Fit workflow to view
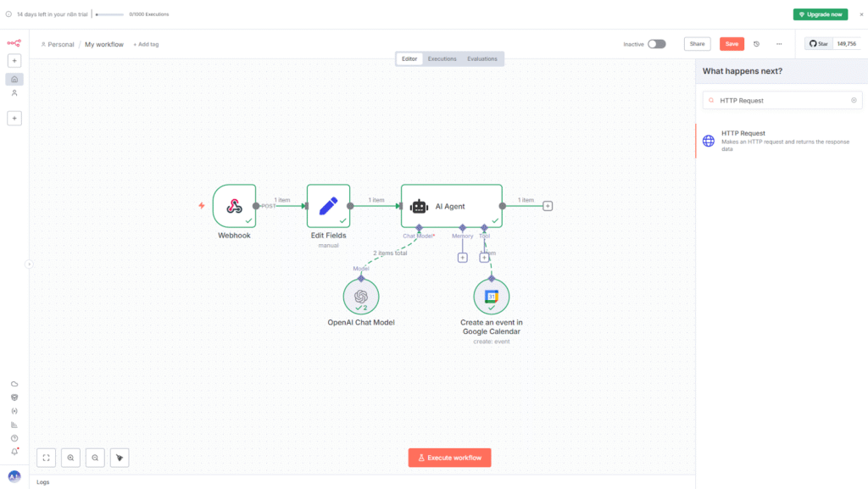 [46, 458]
